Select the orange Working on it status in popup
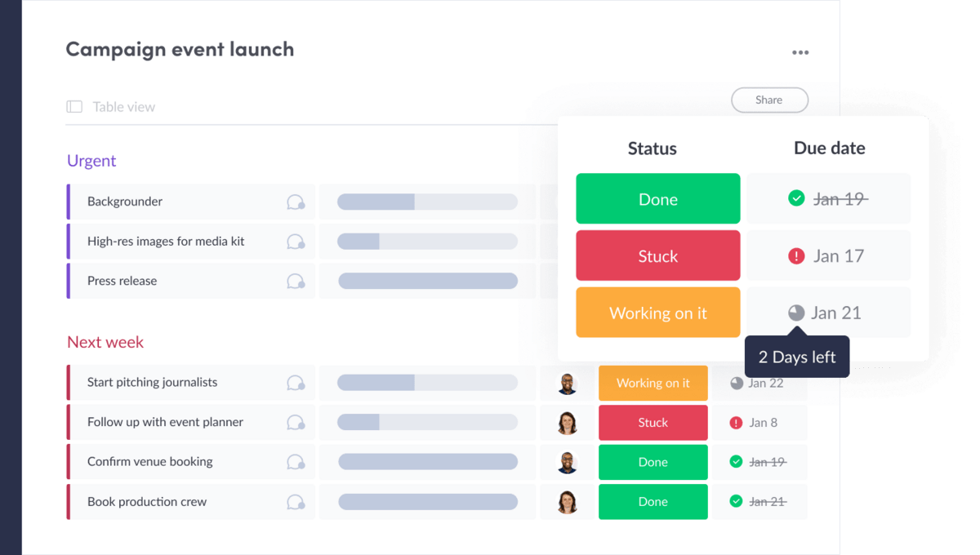980x555 pixels. pos(657,313)
